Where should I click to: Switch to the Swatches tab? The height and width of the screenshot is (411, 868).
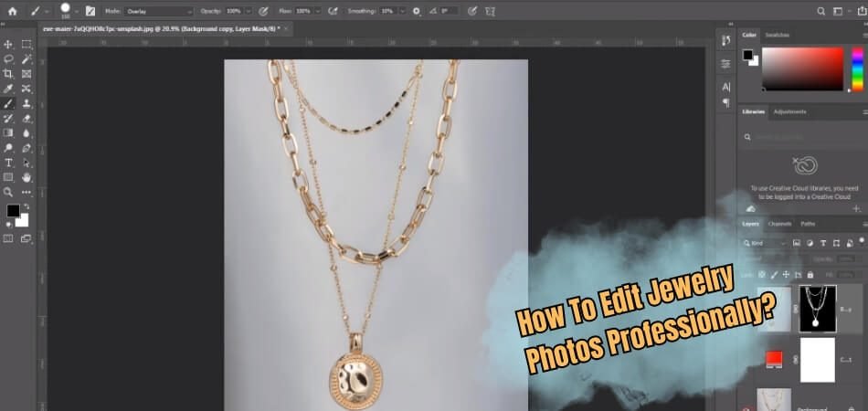coord(778,35)
